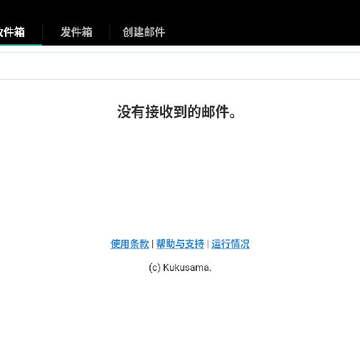Open the 运行情况 status link
The width and height of the screenshot is (360, 360).
click(x=230, y=244)
